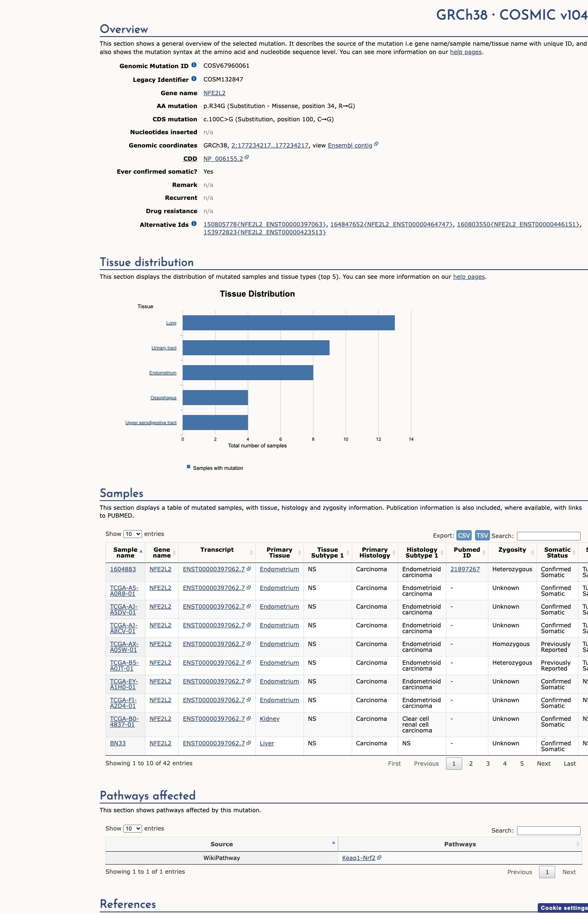Image resolution: width=588 pixels, height=914 pixels.
Task: Sort by Somatic Status column arrows
Action: 574,553
